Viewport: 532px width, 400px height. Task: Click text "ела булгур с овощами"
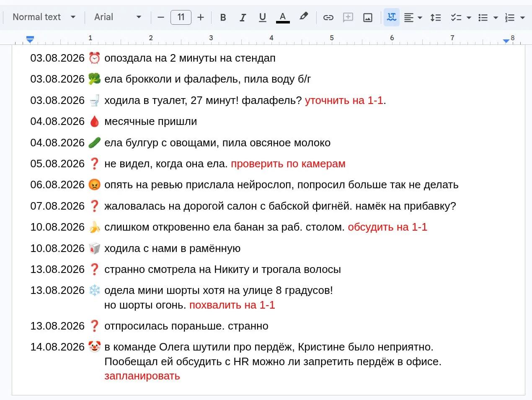161,143
